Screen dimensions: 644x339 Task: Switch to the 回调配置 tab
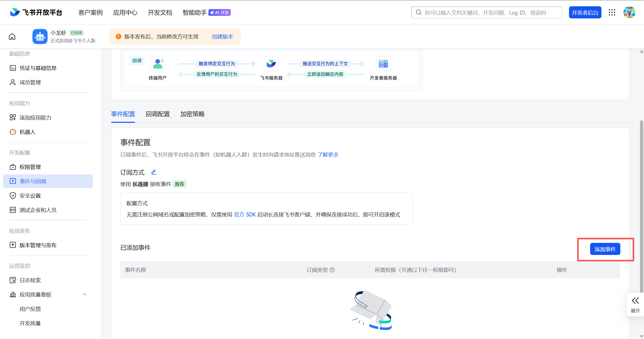158,114
